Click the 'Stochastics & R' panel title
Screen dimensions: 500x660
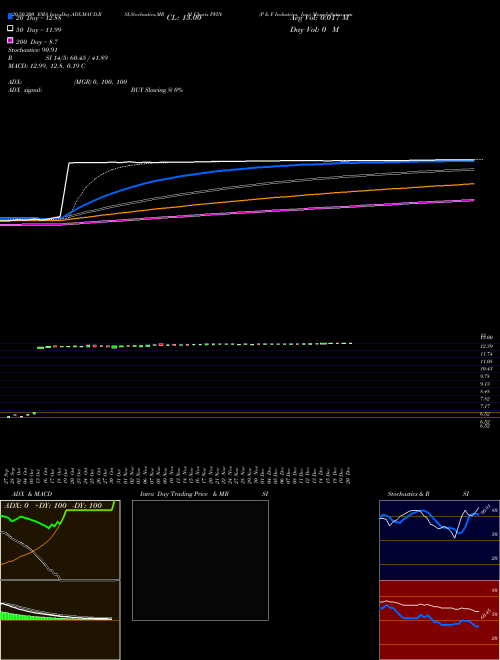(408, 494)
